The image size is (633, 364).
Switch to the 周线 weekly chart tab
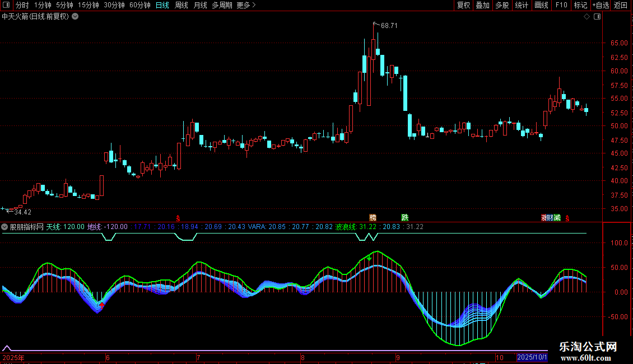tap(181, 6)
